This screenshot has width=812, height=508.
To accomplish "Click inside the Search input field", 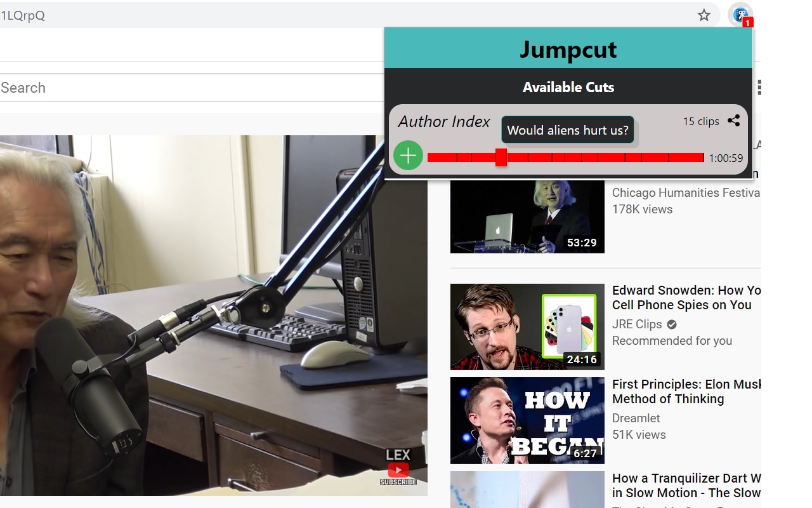I will click(127, 88).
